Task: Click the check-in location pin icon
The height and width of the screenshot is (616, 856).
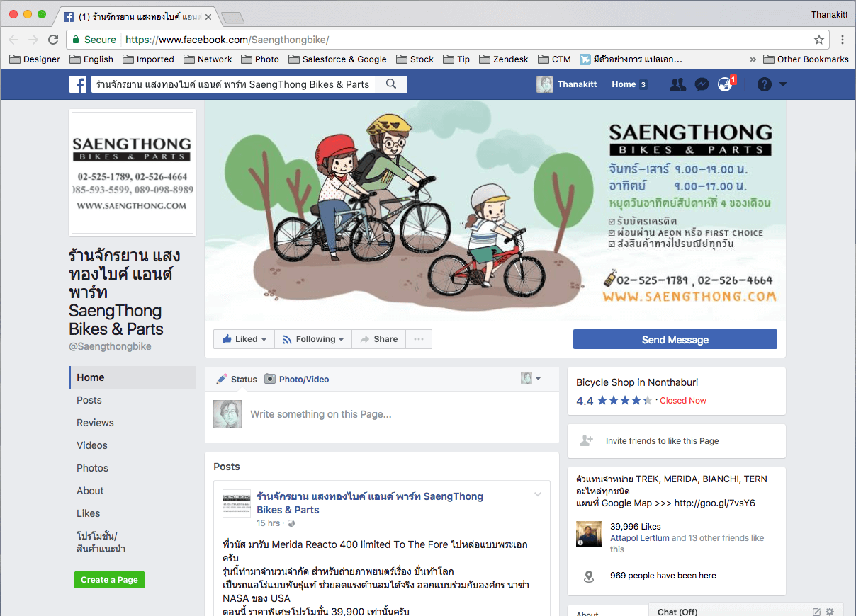Action: click(x=588, y=576)
